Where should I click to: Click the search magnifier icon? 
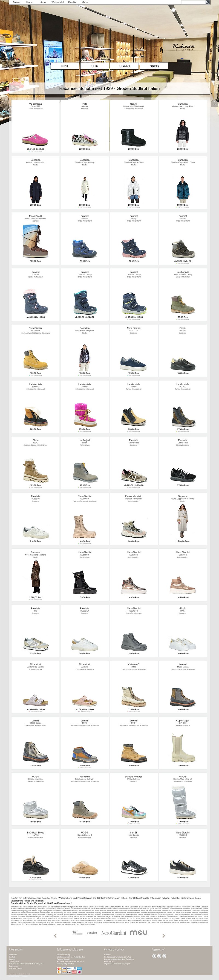(208, 2)
